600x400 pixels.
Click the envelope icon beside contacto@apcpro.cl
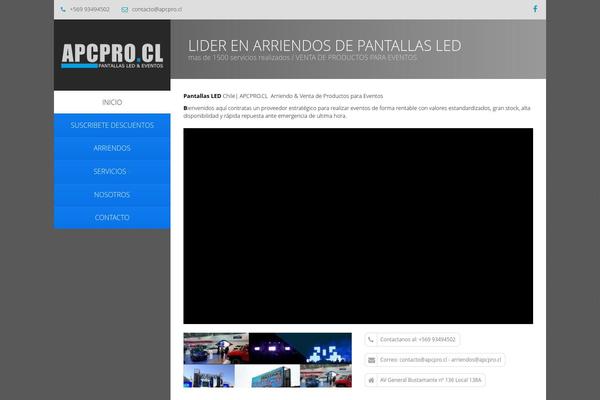(124, 10)
